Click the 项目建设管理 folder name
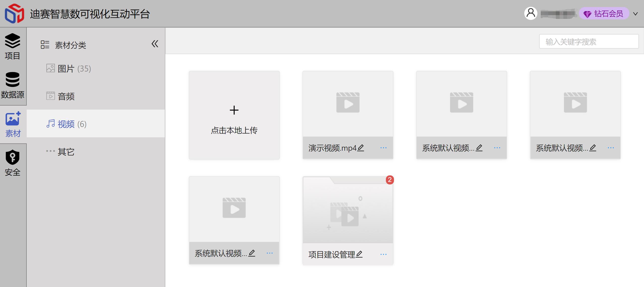This screenshot has height=287, width=644. (332, 254)
